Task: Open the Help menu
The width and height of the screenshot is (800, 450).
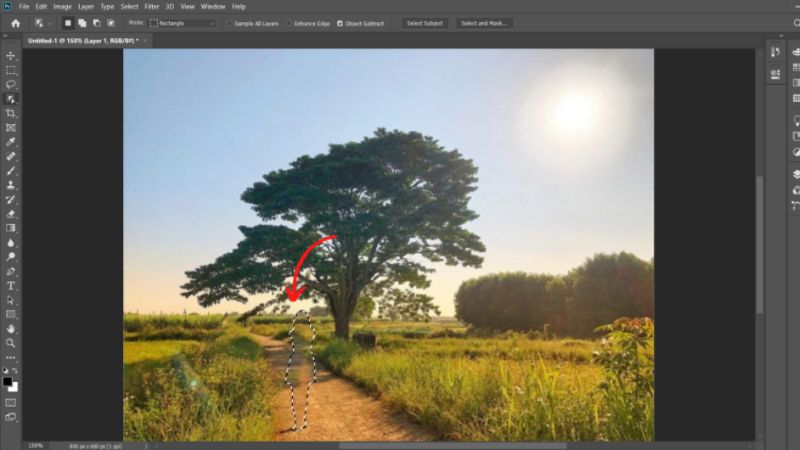Action: tap(239, 7)
